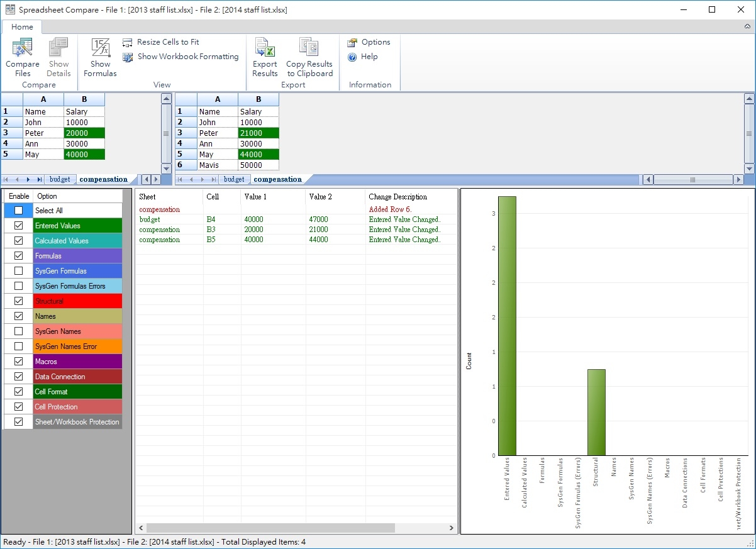This screenshot has width=756, height=549.
Task: Enable the Select All checkbox
Action: coord(18,211)
